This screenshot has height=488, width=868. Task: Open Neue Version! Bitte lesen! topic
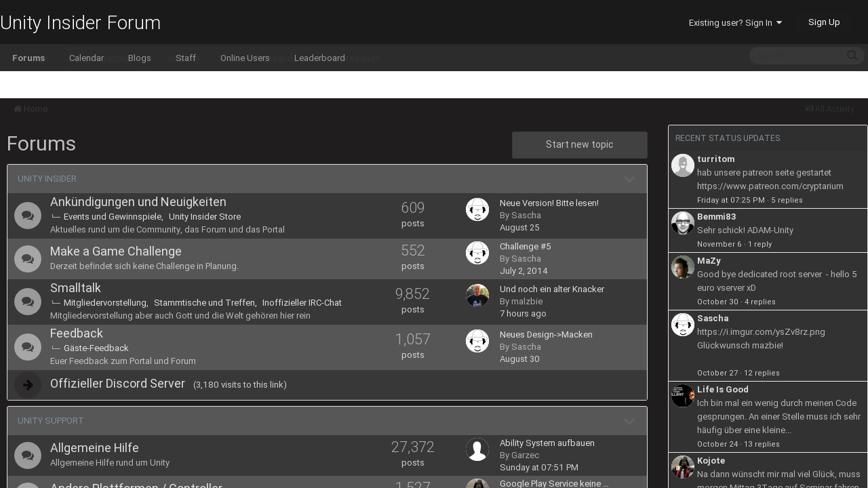click(549, 203)
